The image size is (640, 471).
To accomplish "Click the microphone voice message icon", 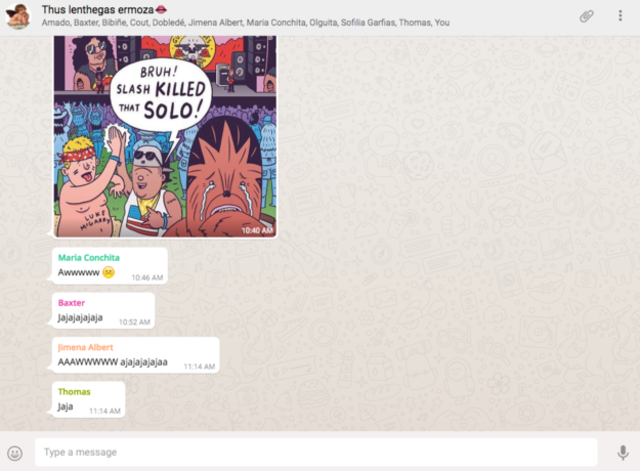I will click(622, 453).
